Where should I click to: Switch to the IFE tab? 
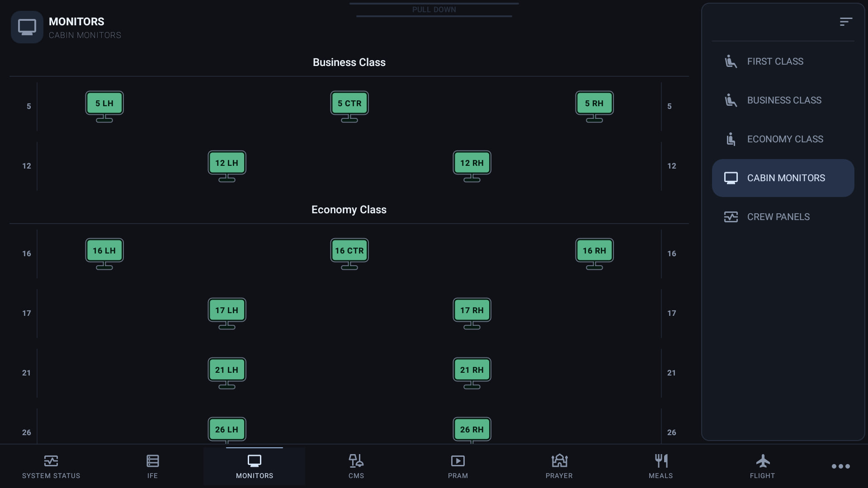point(153,467)
